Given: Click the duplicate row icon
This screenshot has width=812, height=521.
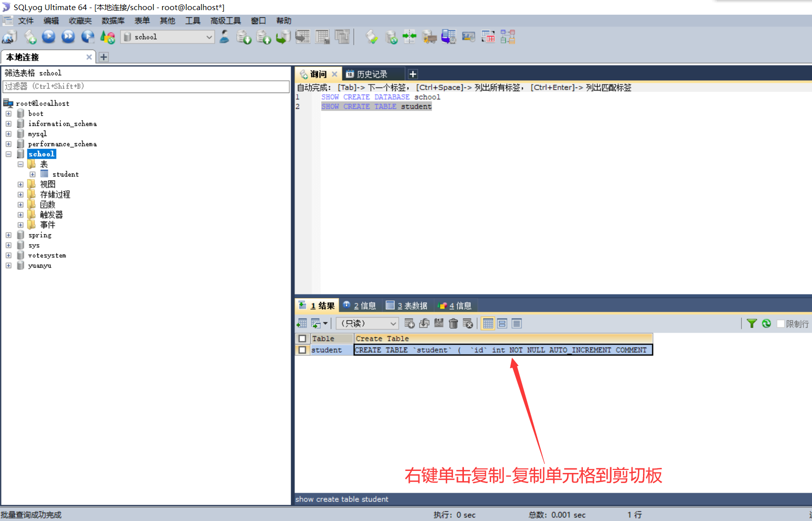Looking at the screenshot, I should point(424,323).
